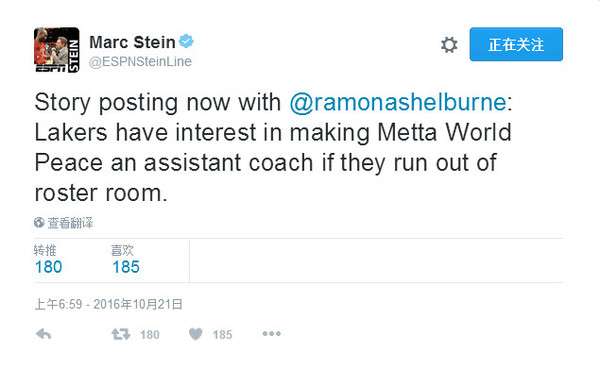Click the tweet text about Metta World Peace
Image resolution: width=600 pixels, height=369 pixels.
[x=273, y=147]
